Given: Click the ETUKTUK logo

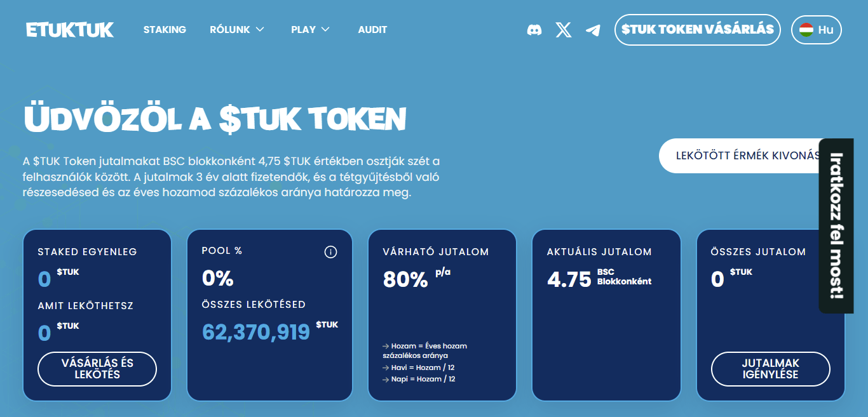Looking at the screenshot, I should point(70,30).
